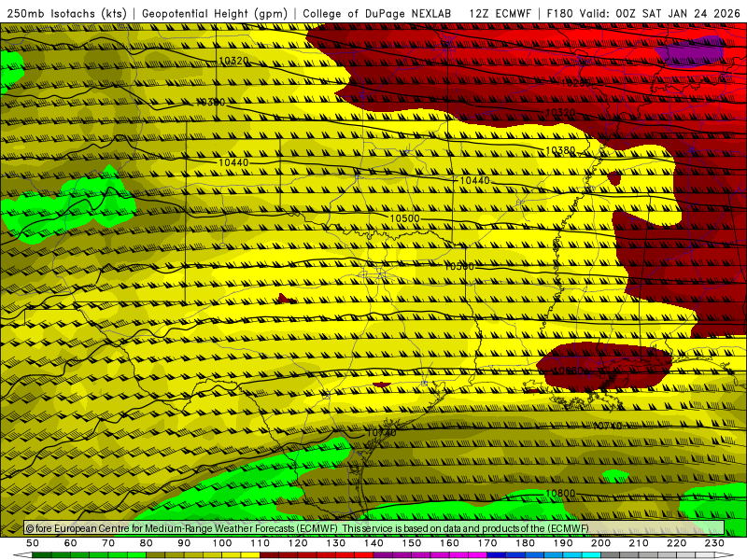Screen dimensions: 747x560
Task: Click the 10260 height contour label
Action: 576,83
